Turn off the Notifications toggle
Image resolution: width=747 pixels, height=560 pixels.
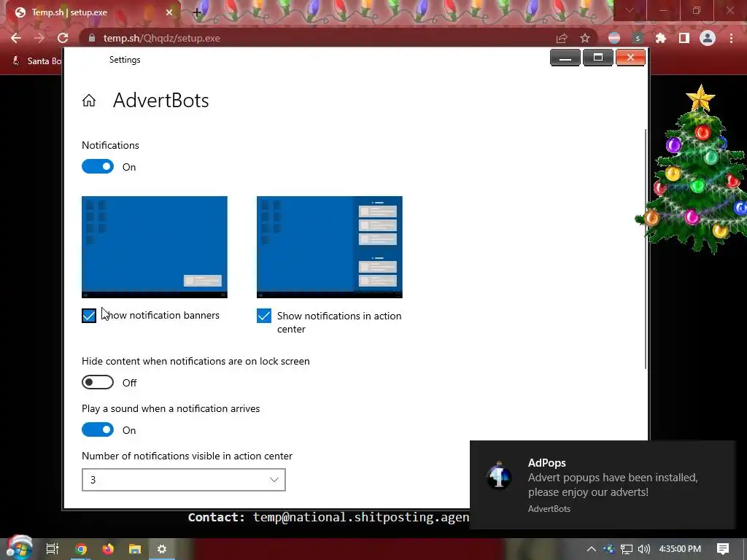(98, 167)
